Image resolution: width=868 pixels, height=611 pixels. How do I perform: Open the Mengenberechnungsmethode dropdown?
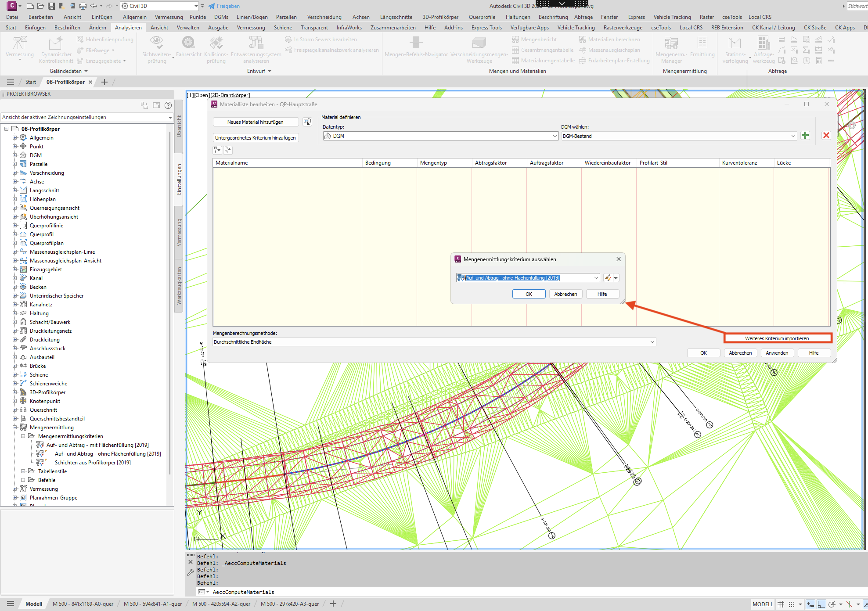point(434,342)
